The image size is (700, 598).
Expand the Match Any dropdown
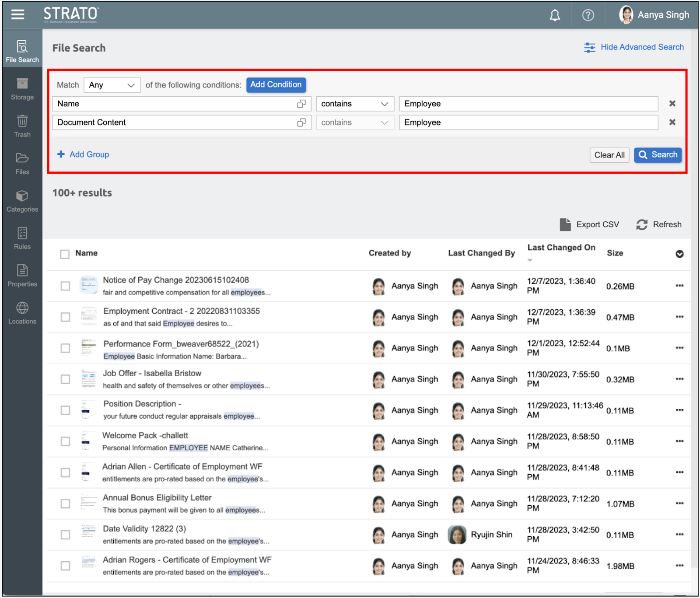(112, 85)
